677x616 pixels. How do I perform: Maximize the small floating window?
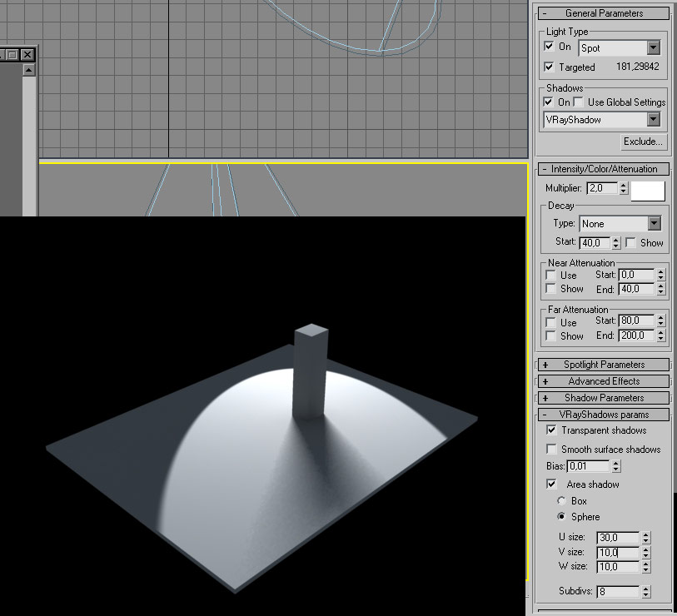[13, 54]
